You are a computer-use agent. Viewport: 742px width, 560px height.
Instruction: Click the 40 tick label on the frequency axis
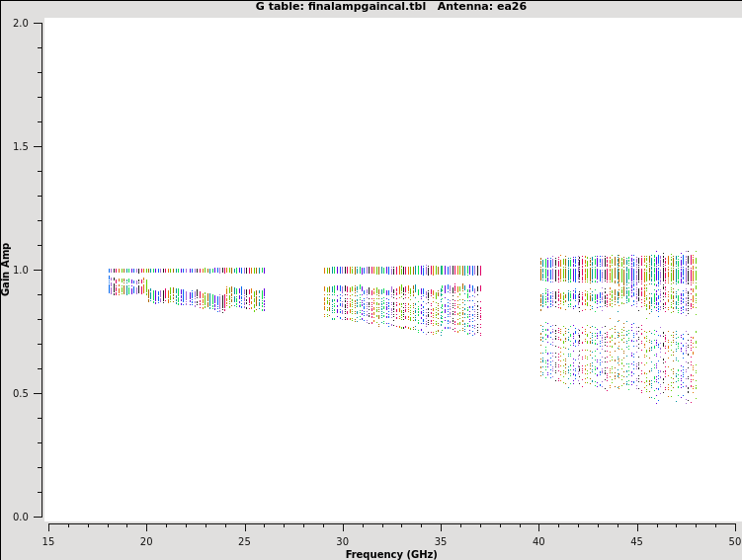point(538,541)
